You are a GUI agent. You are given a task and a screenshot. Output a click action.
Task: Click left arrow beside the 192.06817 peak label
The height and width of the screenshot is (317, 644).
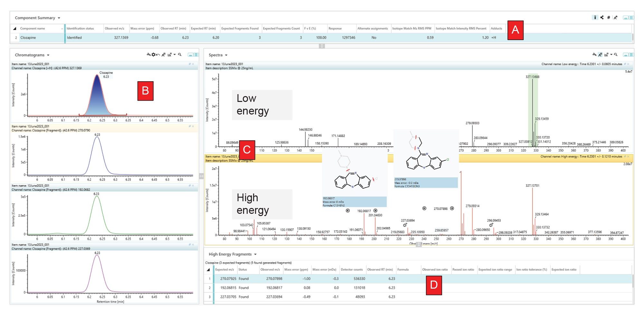pyautogui.click(x=348, y=211)
